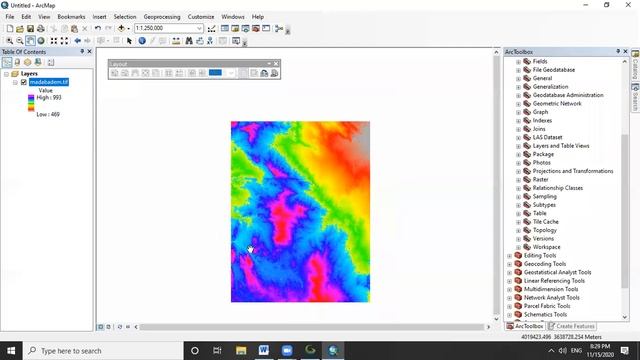Click the layer color ramp swatch
The height and width of the screenshot is (360, 640).
31,103
